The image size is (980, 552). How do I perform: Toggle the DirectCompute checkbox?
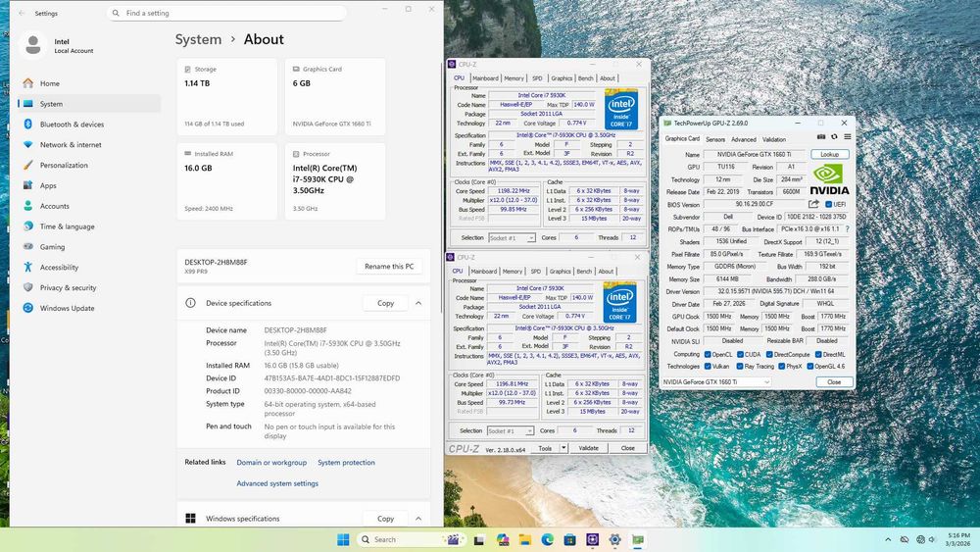pyautogui.click(x=769, y=355)
